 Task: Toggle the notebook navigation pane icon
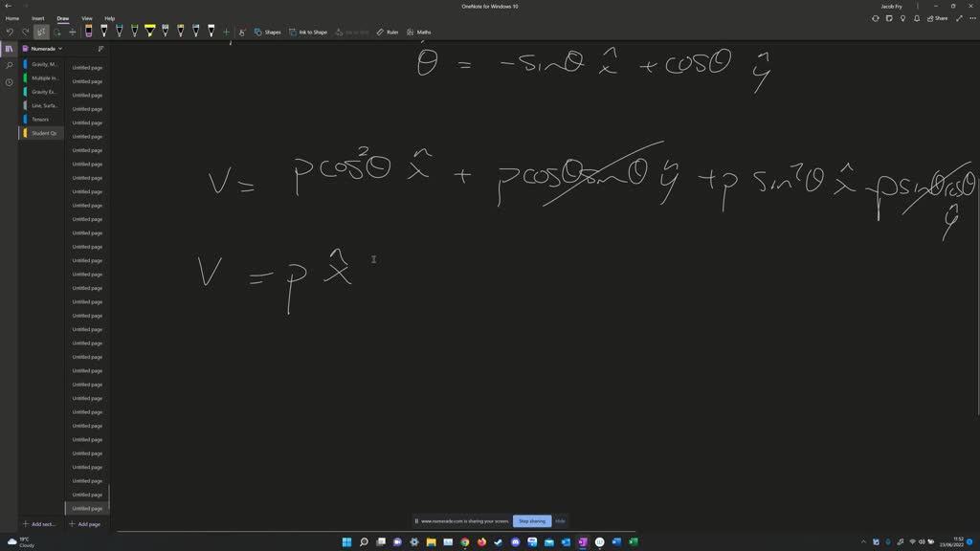click(9, 49)
